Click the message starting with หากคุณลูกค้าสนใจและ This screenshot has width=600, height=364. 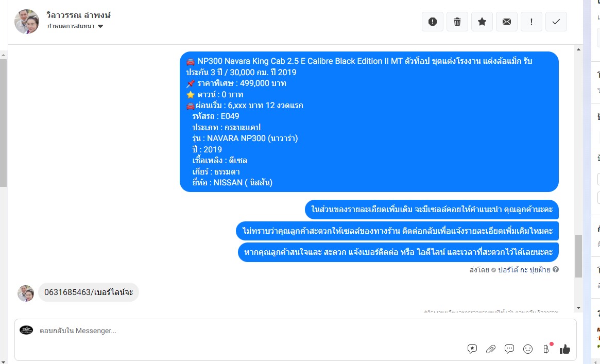click(398, 252)
